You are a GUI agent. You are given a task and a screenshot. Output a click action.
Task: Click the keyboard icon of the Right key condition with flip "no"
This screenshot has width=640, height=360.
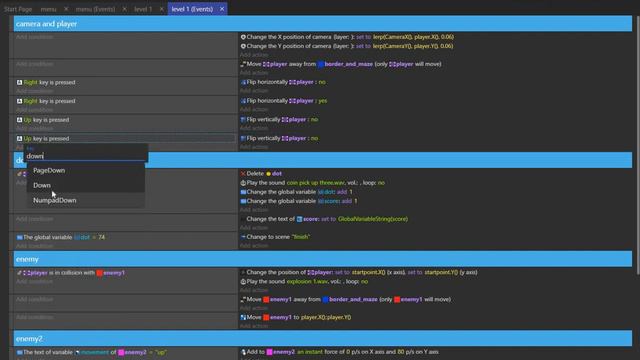tap(19, 82)
